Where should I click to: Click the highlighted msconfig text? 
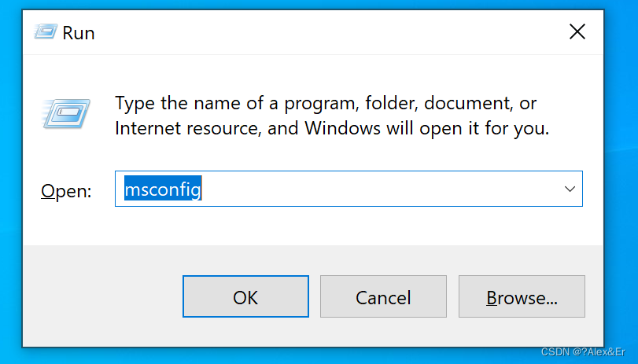point(163,189)
